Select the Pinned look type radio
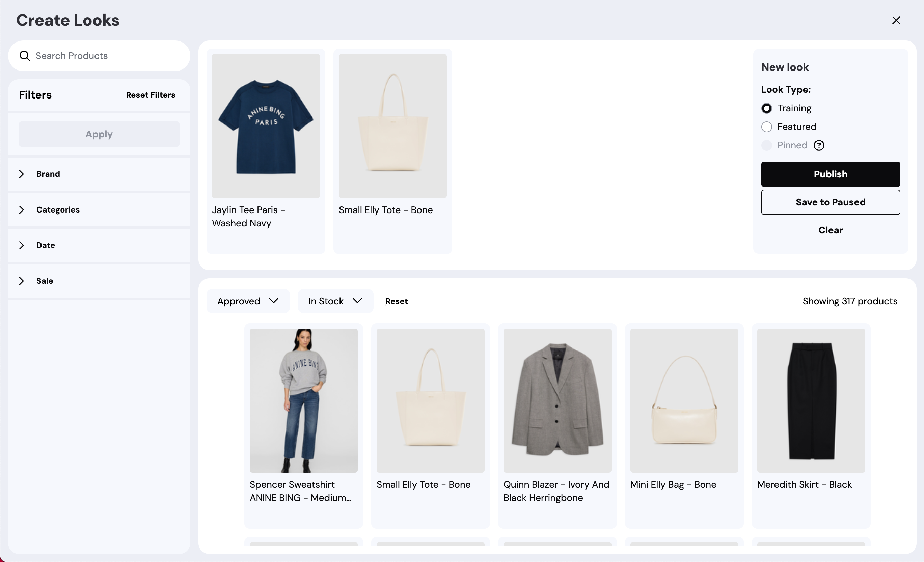 (766, 145)
